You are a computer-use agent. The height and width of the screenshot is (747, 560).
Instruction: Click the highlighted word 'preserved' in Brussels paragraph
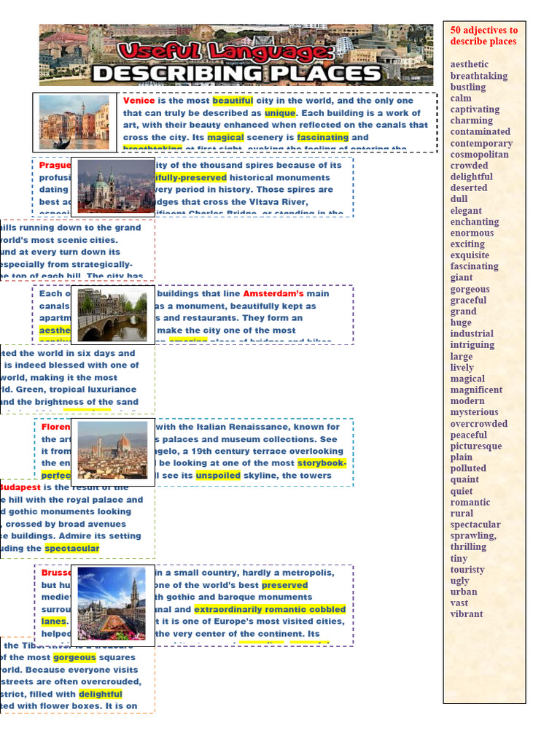point(285,585)
